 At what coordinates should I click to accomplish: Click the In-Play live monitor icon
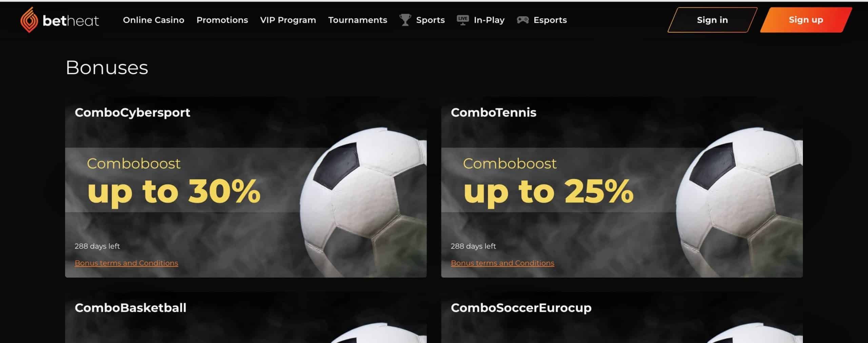462,20
